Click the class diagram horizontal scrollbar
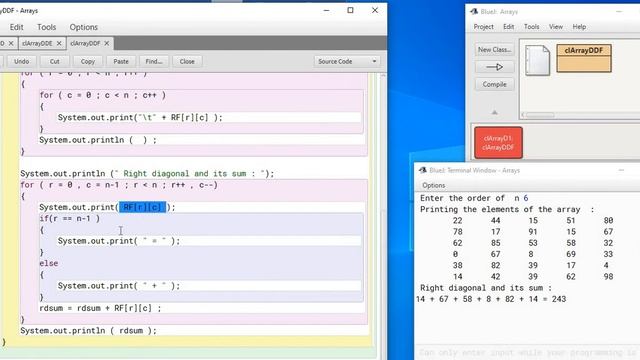This screenshot has height=360, width=640. 540,115
